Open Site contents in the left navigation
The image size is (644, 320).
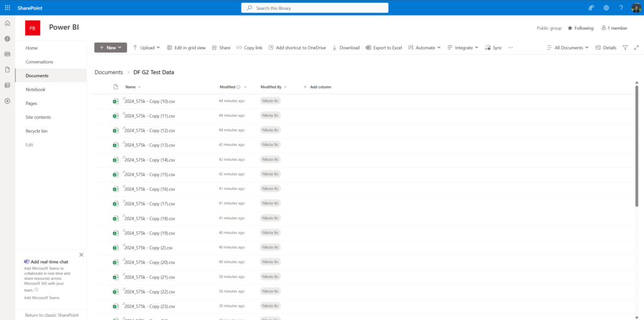[x=38, y=117]
